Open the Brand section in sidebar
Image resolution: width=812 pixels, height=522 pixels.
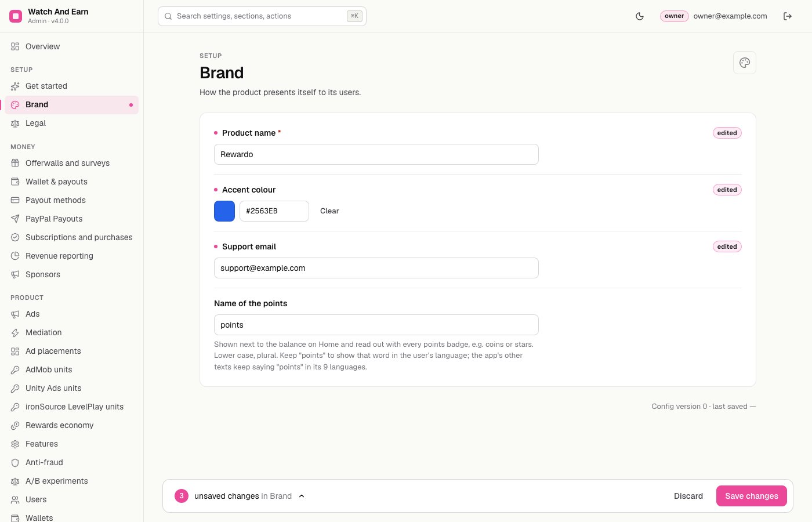click(x=71, y=105)
